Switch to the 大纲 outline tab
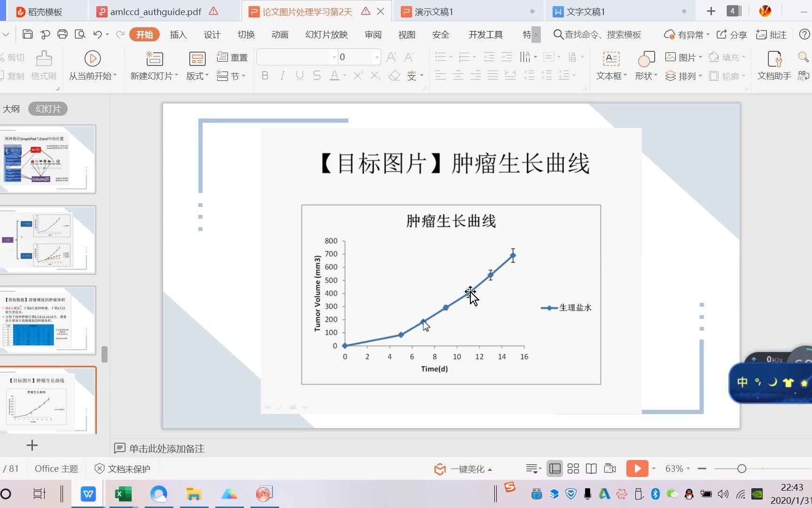Viewport: 812px width, 508px height. tap(11, 109)
